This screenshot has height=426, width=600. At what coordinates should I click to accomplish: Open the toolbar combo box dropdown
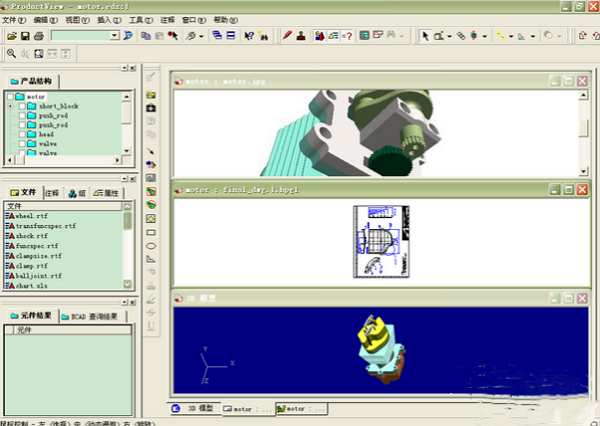[115, 36]
